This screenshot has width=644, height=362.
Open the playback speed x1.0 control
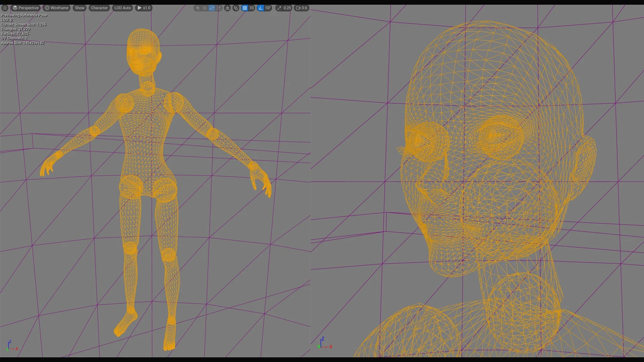pyautogui.click(x=144, y=8)
